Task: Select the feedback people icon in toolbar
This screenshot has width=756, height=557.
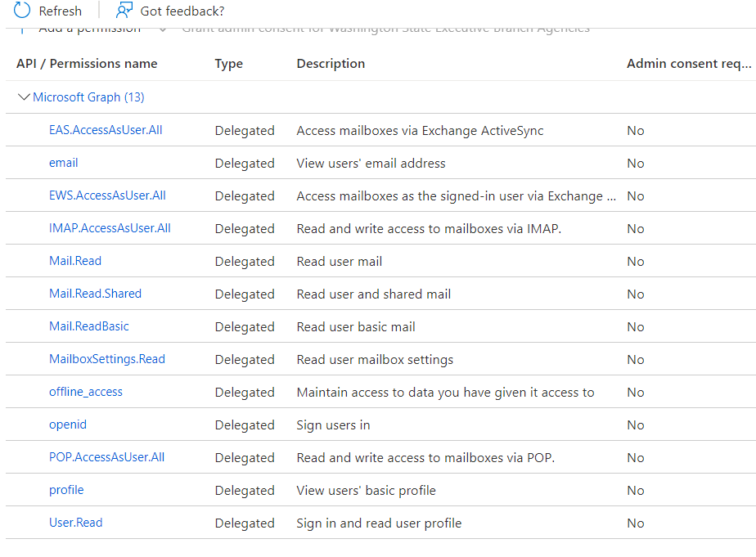Action: 124,10
